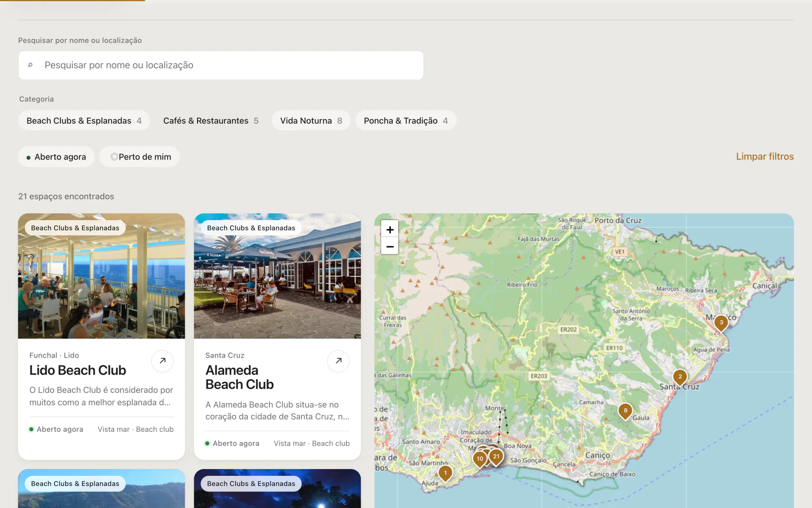Click 'Funchal · Lido' location text
Viewport: 812px width, 508px height.
(54, 355)
